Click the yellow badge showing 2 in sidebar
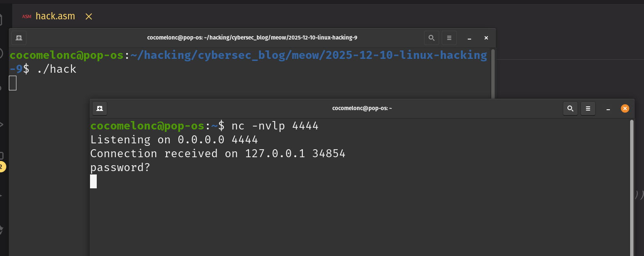Image resolution: width=644 pixels, height=256 pixels. pos(1,167)
